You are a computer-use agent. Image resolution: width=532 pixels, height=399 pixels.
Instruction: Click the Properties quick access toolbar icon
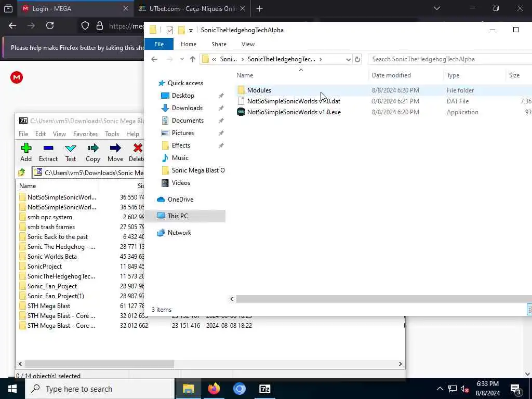(170, 30)
